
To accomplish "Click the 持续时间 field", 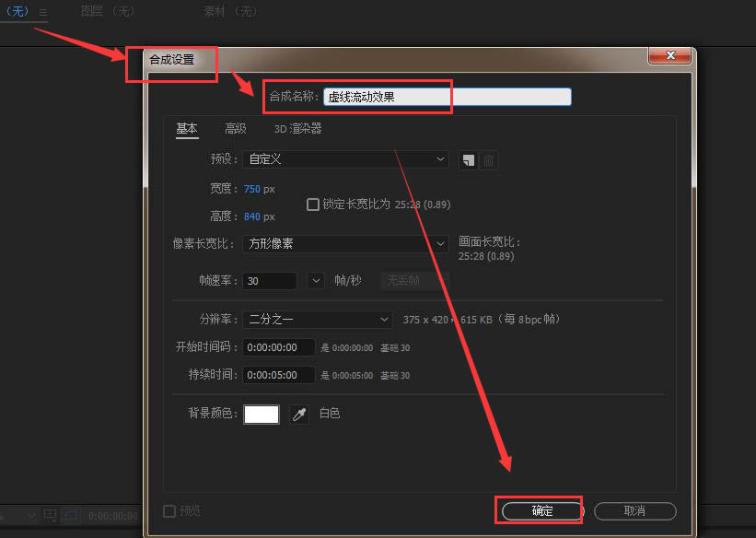I will tap(279, 375).
